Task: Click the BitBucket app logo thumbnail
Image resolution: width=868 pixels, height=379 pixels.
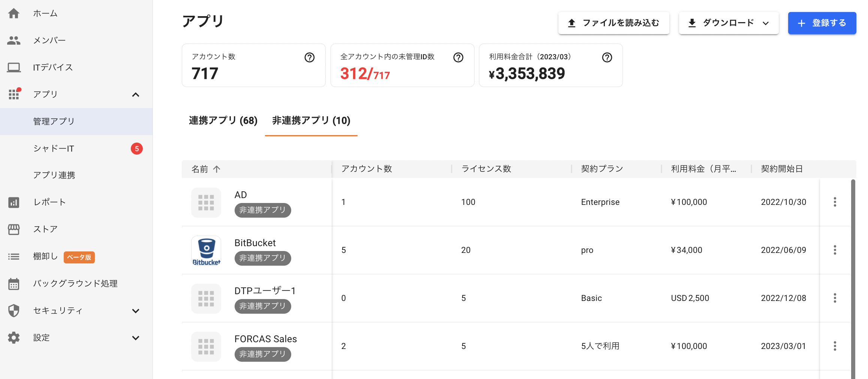Action: (206, 250)
